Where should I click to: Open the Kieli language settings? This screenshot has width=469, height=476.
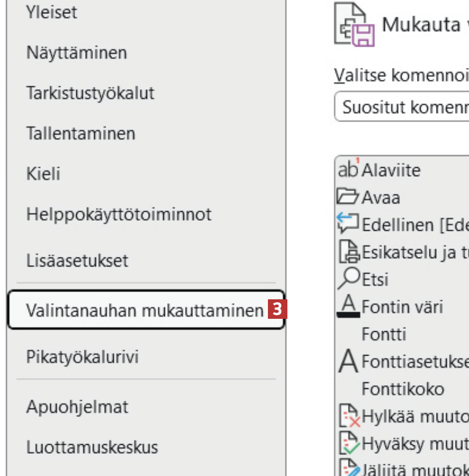[43, 174]
